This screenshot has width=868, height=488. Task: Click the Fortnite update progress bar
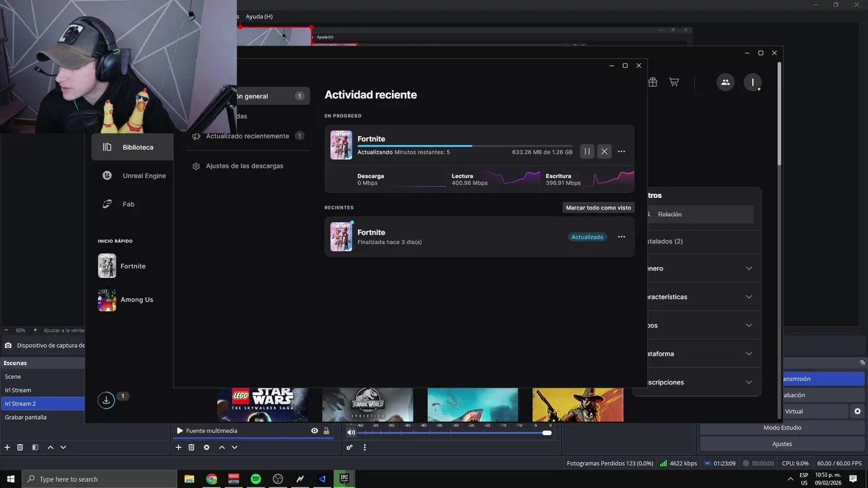(465, 146)
